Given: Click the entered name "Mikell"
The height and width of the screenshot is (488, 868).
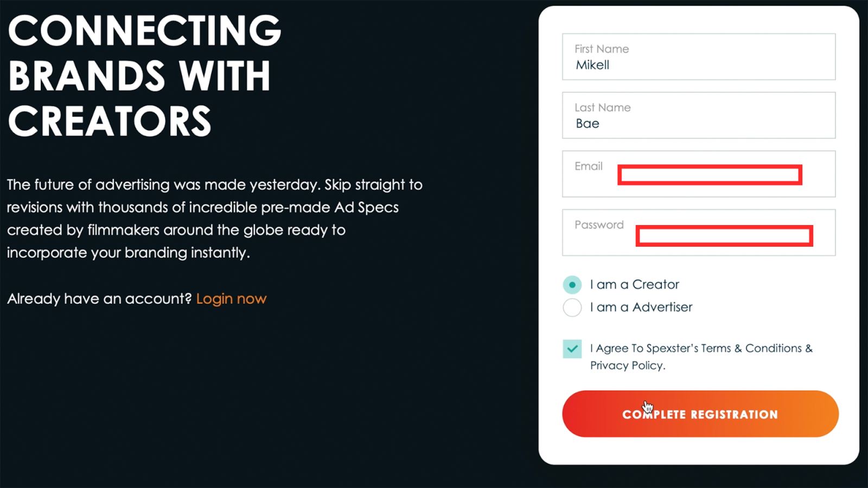Looking at the screenshot, I should point(592,65).
